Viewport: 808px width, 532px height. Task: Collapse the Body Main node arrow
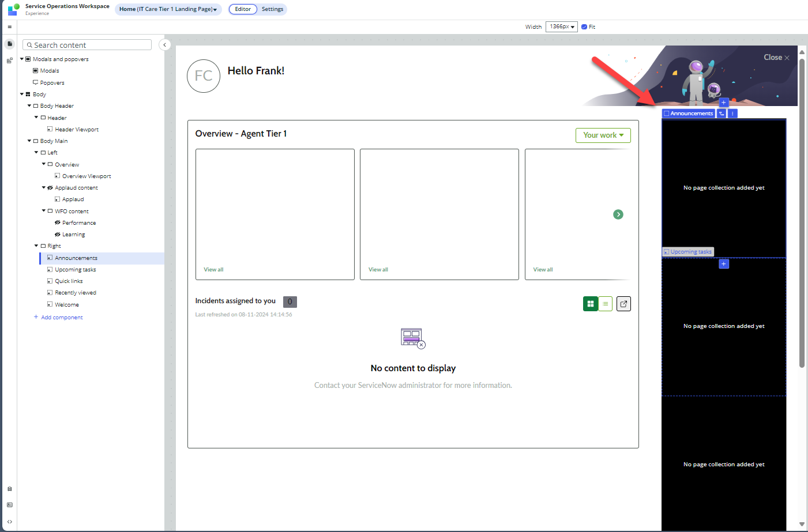(29, 141)
